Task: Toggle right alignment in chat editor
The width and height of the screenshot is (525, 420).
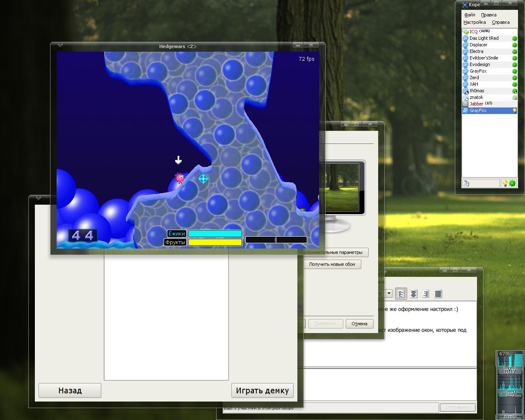Action: point(426,294)
